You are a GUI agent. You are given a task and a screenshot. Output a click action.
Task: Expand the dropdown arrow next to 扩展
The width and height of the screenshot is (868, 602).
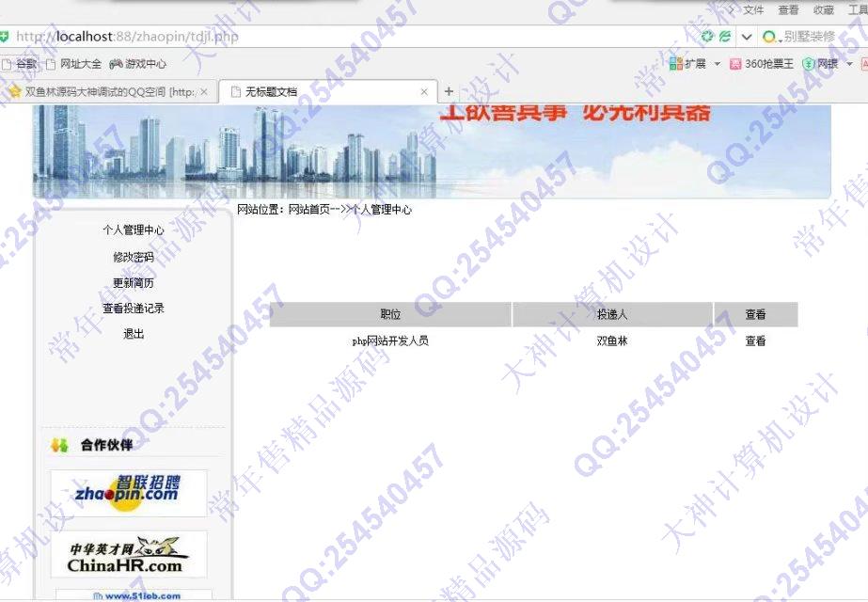tap(718, 64)
